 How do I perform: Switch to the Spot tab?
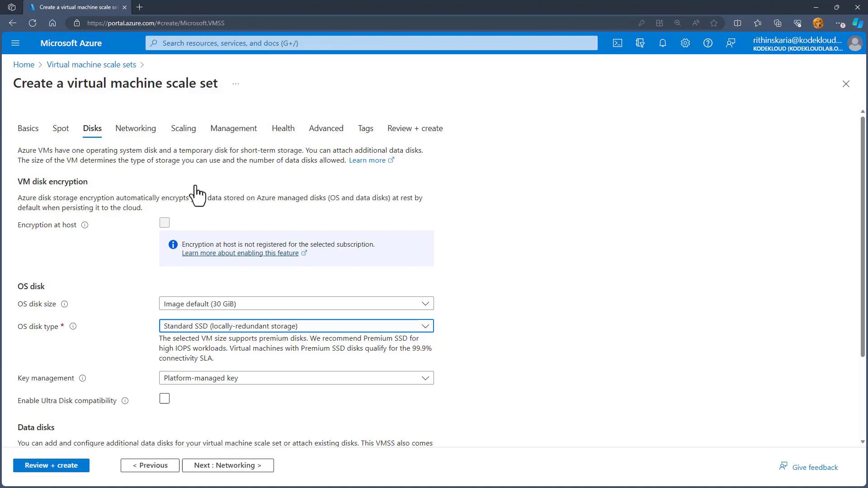(x=61, y=128)
